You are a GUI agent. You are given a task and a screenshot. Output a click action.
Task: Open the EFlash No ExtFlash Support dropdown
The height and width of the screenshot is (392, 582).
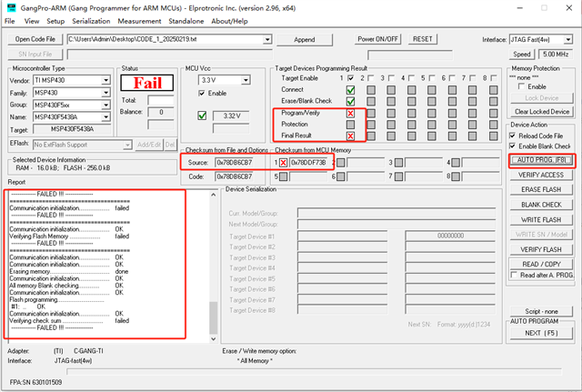tap(127, 145)
